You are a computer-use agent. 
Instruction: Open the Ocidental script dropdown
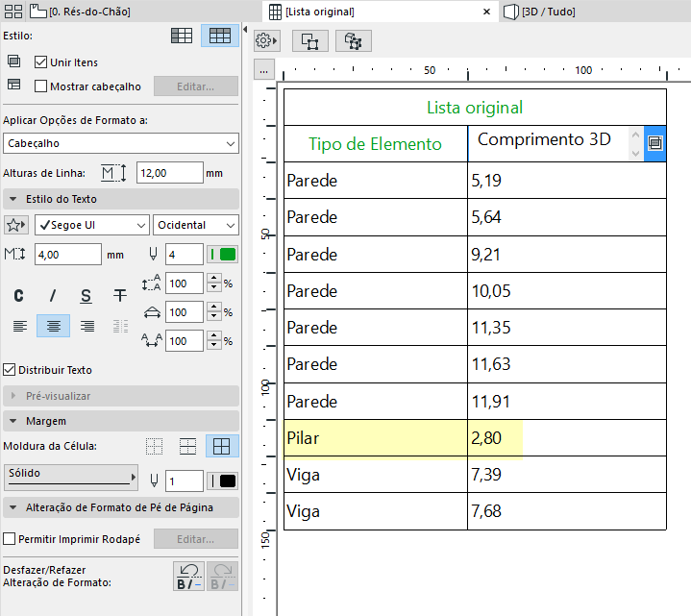[196, 225]
